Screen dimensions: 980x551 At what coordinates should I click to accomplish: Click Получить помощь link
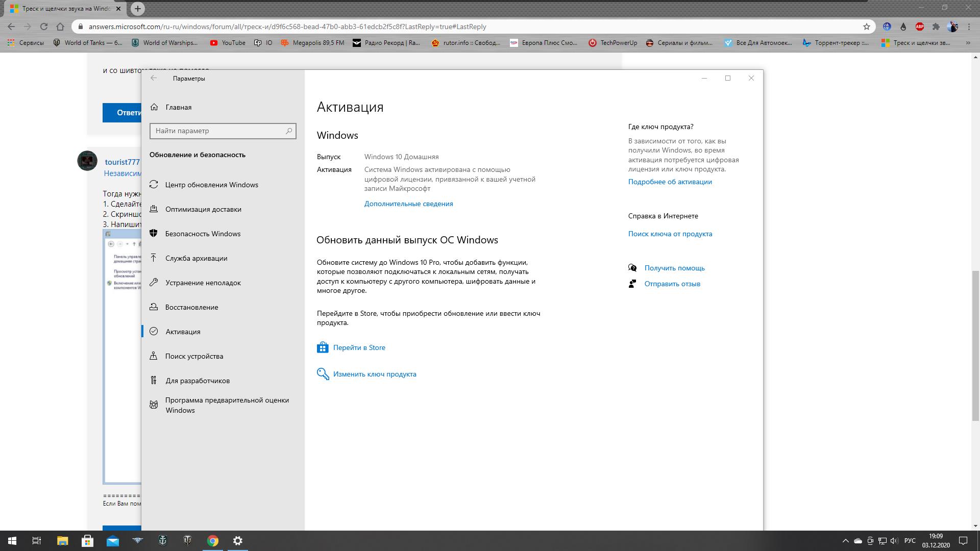coord(674,268)
